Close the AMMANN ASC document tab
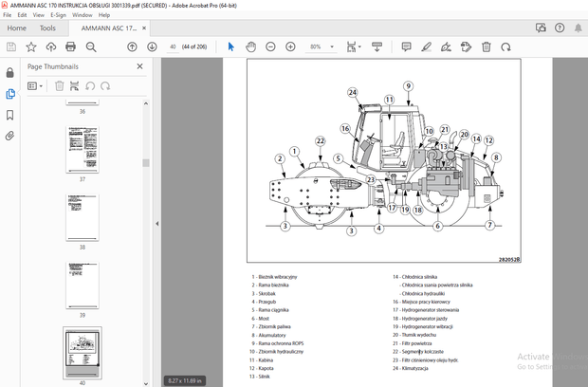 pyautogui.click(x=144, y=28)
